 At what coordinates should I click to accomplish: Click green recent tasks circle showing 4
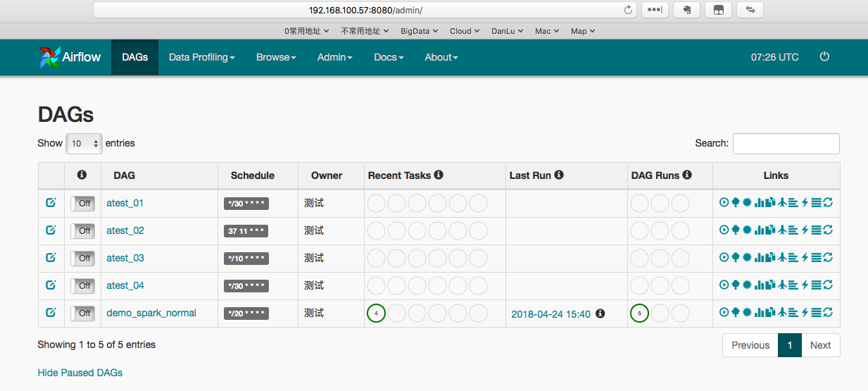[x=376, y=313]
